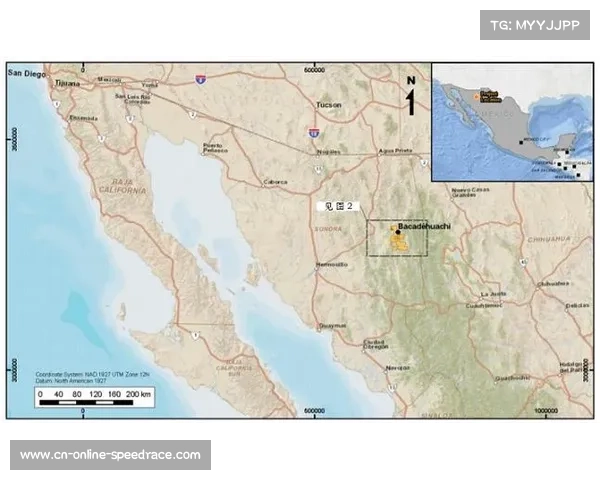Click the 'San Luis Río Colorado' label
The height and width of the screenshot is (480, 600).
coord(133,99)
